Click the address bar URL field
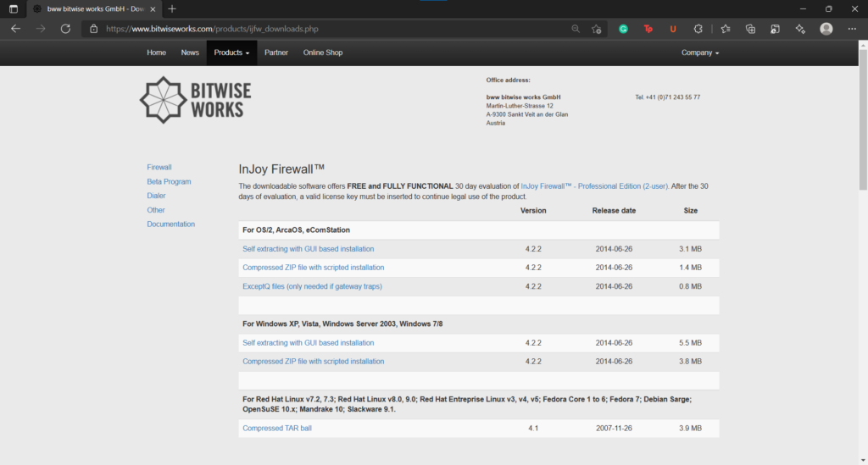This screenshot has height=465, width=868. (x=332, y=29)
